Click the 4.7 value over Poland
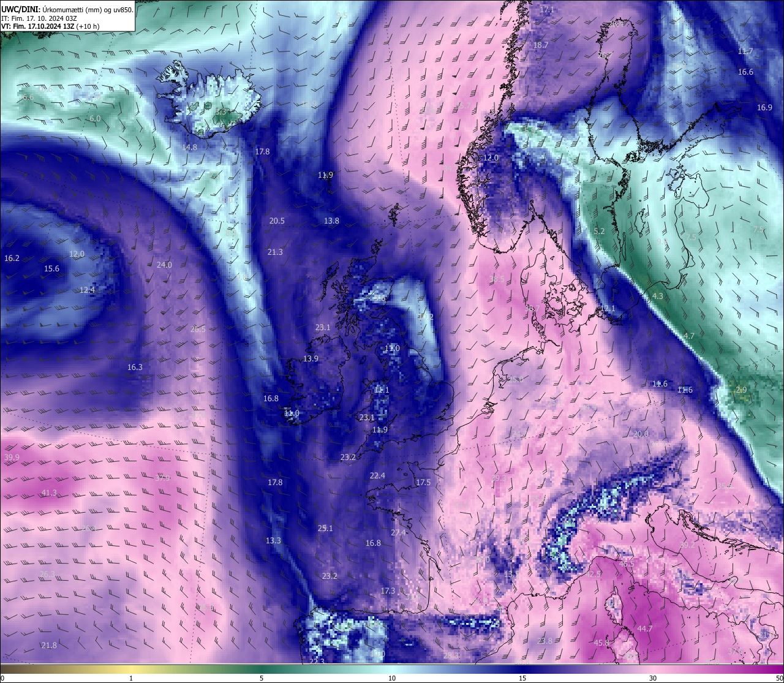The height and width of the screenshot is (683, 784). (689, 336)
